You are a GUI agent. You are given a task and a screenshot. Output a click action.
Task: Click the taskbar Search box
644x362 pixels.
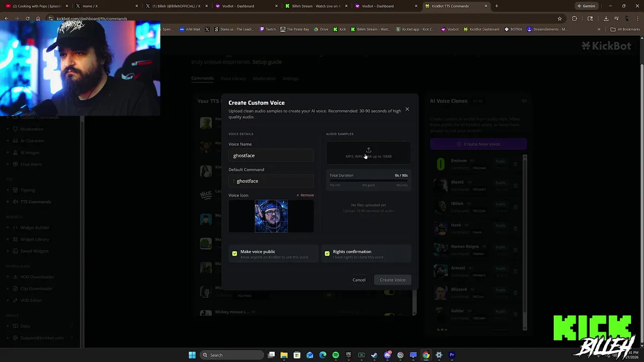[x=231, y=355]
